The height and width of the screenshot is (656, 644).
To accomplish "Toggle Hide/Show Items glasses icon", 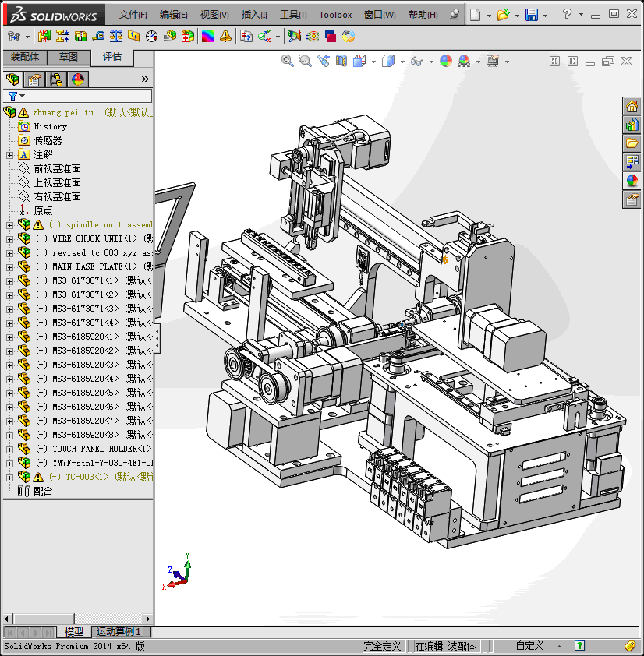I will coord(417,61).
